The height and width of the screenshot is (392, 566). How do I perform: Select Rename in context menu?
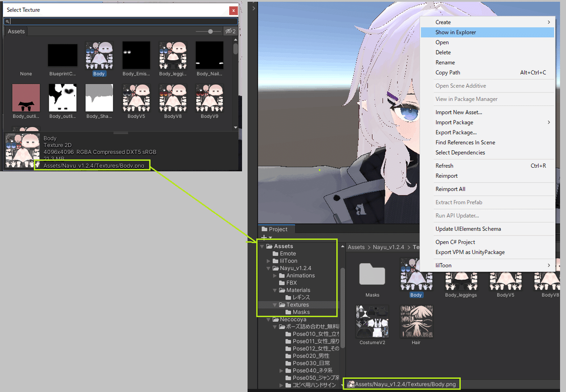click(x=487, y=62)
